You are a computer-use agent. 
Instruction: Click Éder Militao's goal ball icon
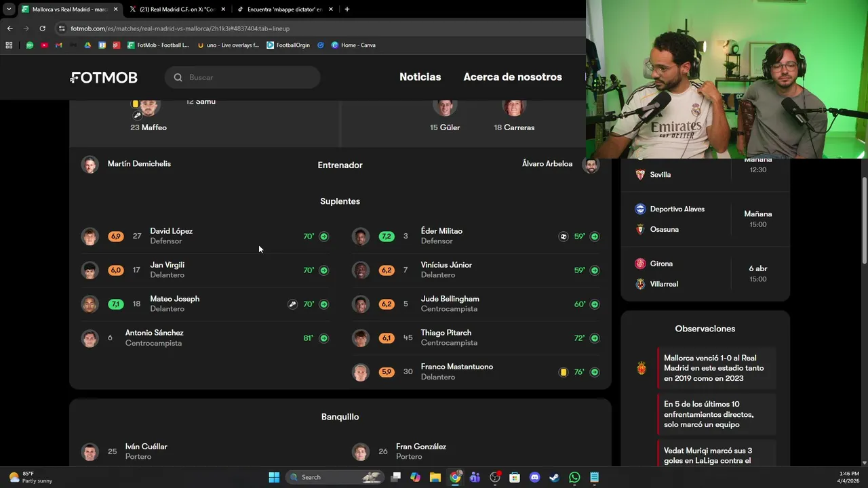click(x=563, y=237)
